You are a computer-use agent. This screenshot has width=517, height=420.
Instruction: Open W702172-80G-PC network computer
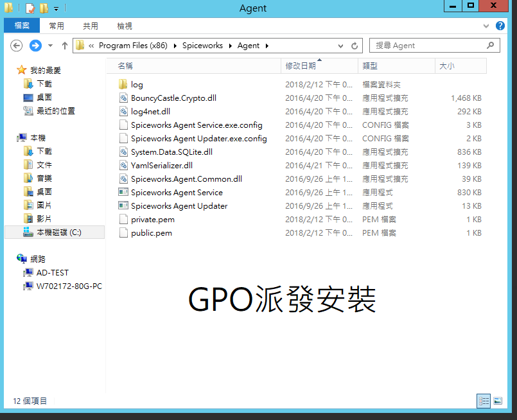tap(69, 286)
